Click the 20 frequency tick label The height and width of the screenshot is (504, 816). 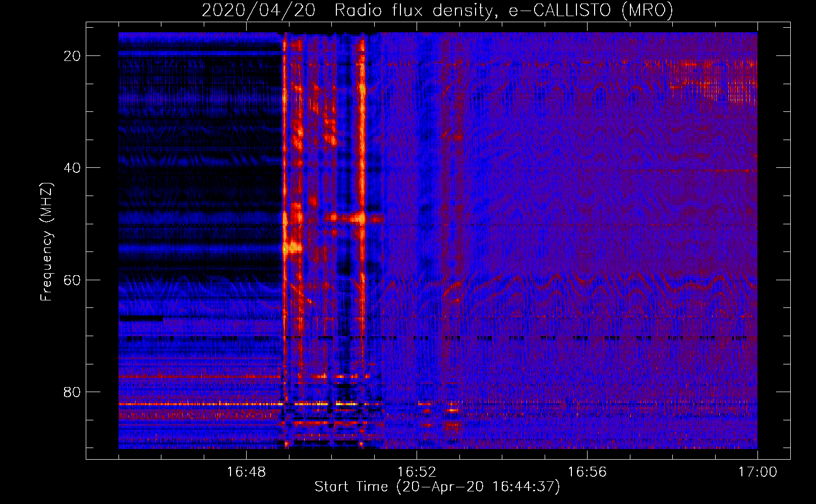pyautogui.click(x=73, y=56)
